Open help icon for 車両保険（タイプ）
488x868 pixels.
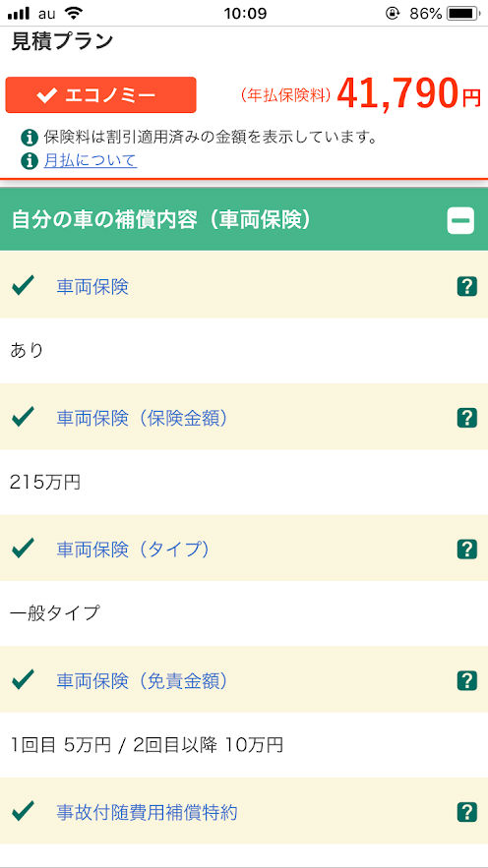click(x=467, y=550)
